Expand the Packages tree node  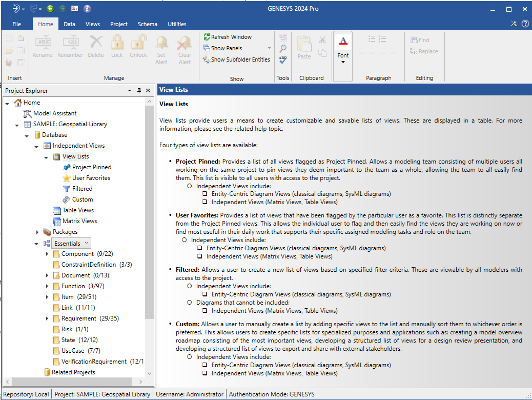coord(36,231)
